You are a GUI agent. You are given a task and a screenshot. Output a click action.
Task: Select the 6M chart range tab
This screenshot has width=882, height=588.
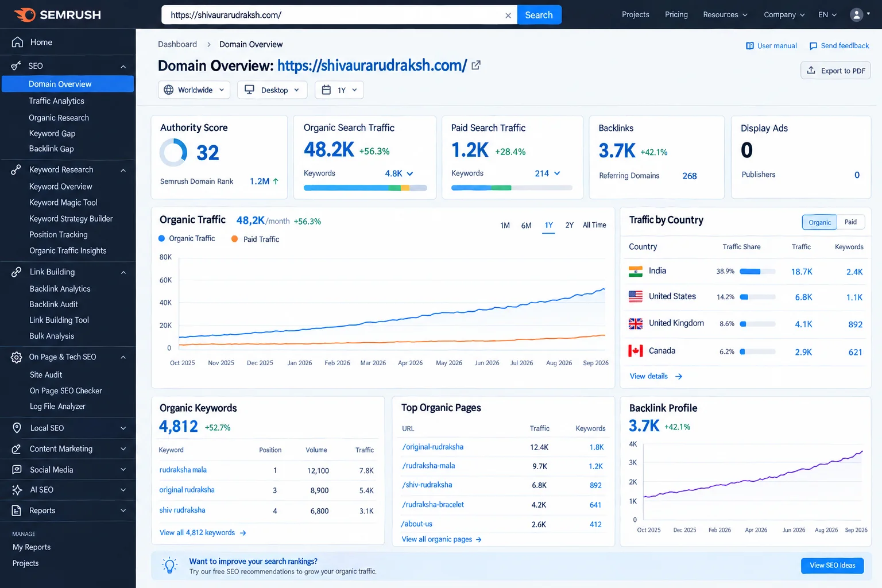pos(526,225)
